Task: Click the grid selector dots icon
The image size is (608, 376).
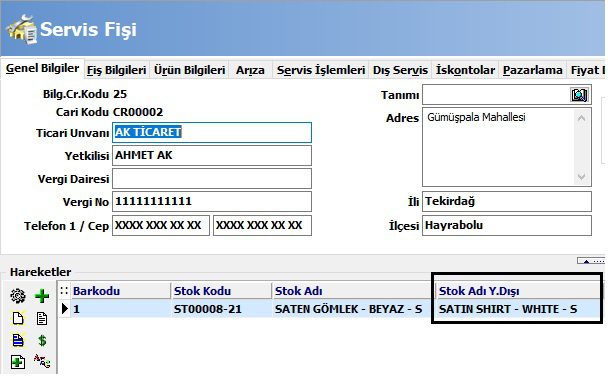Action: pos(64,291)
